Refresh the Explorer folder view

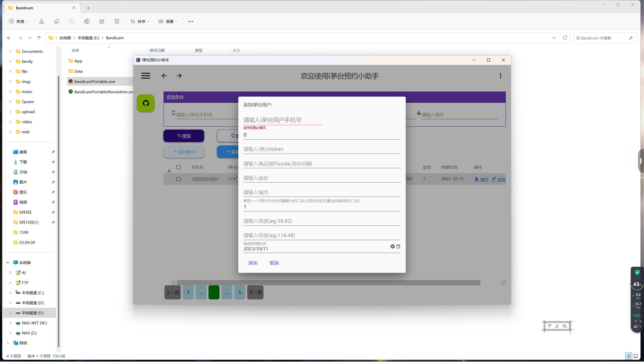565,38
